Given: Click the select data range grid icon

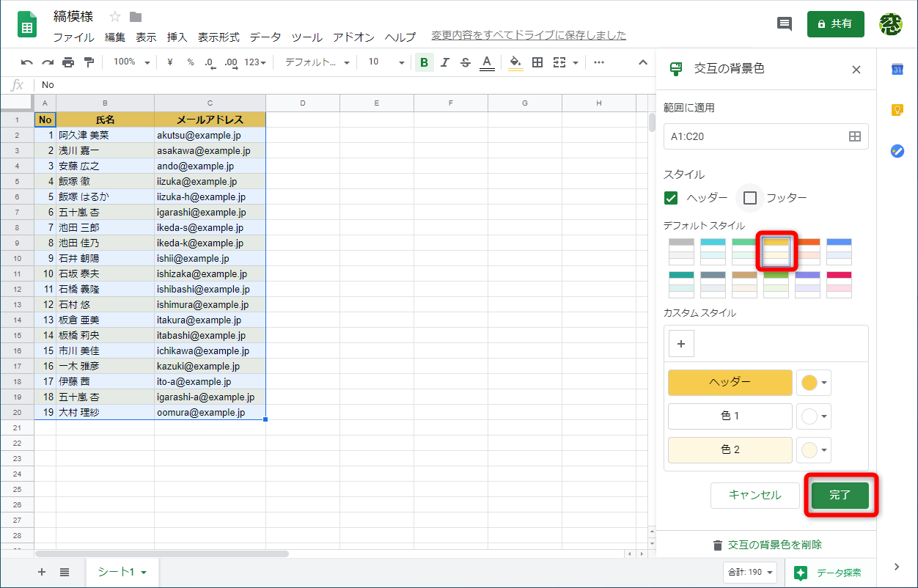Looking at the screenshot, I should point(855,136).
